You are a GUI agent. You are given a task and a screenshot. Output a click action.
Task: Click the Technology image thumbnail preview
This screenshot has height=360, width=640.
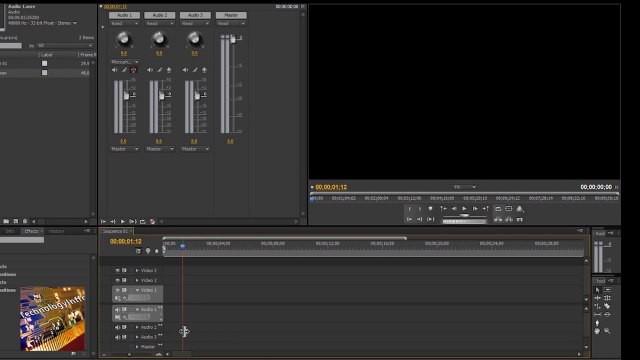click(53, 319)
